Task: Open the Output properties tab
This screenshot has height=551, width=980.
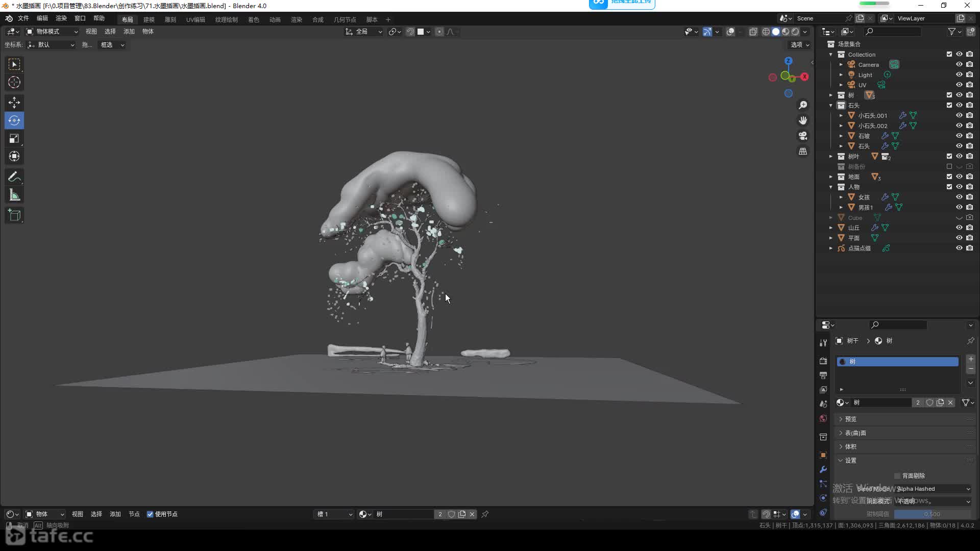Action: 823,375
